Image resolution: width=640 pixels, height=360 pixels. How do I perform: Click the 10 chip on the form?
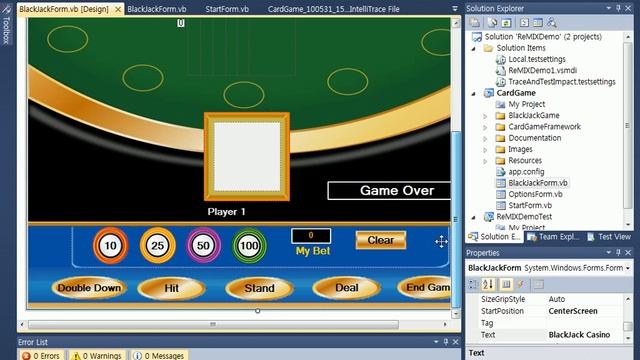pyautogui.click(x=110, y=246)
